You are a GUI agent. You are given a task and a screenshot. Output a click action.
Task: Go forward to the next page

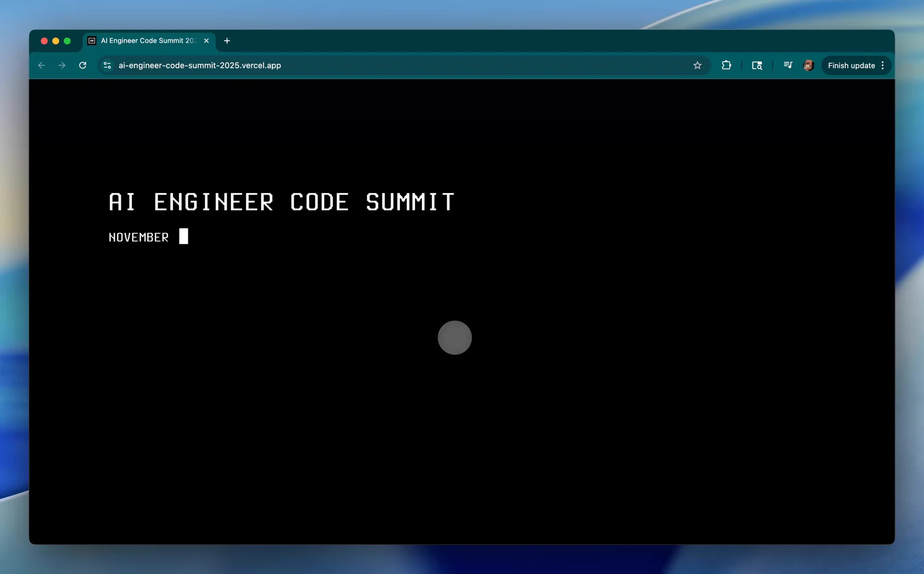click(x=62, y=65)
